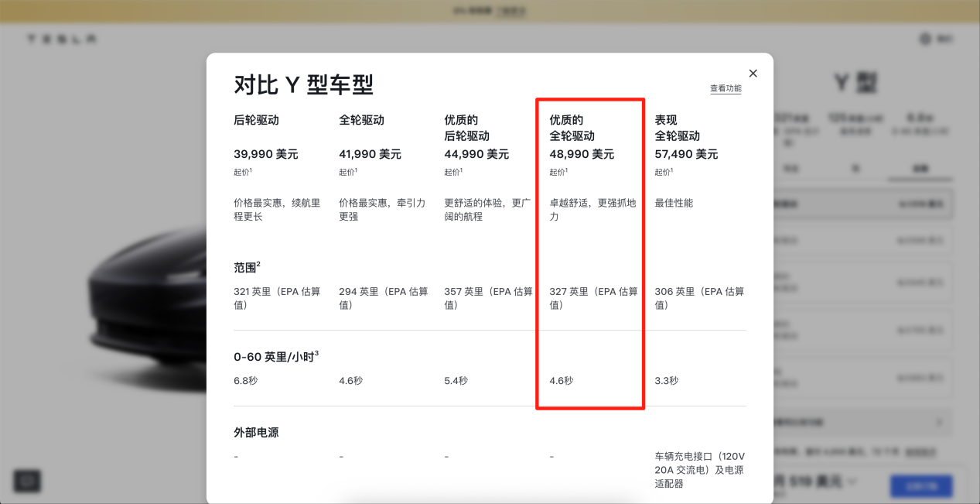
Task: Click the Tesla logo in header
Action: tap(62, 39)
